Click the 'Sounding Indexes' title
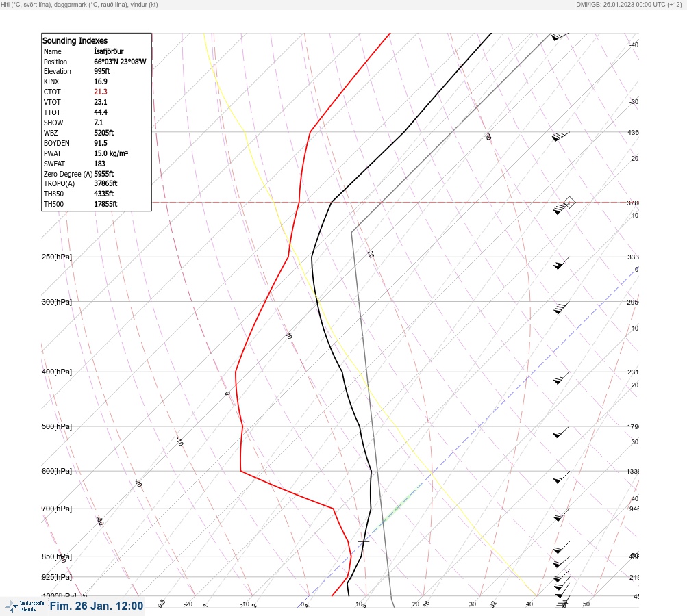Screen dimensions: 687x616 pyautogui.click(x=75, y=40)
